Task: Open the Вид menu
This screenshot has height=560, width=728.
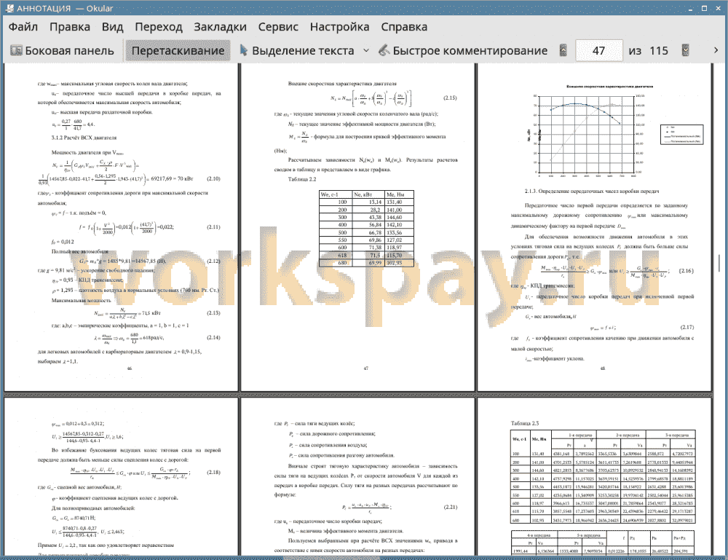Action: click(112, 27)
